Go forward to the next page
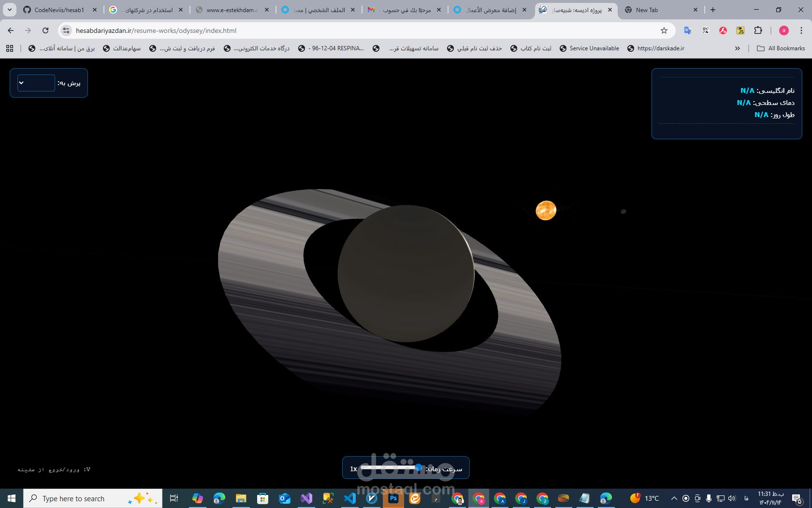This screenshot has height=508, width=812. point(28,30)
